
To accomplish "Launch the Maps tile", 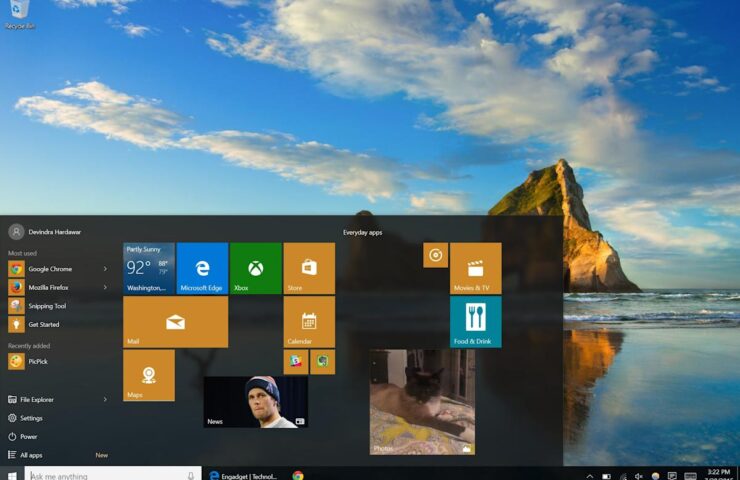I will (x=149, y=375).
